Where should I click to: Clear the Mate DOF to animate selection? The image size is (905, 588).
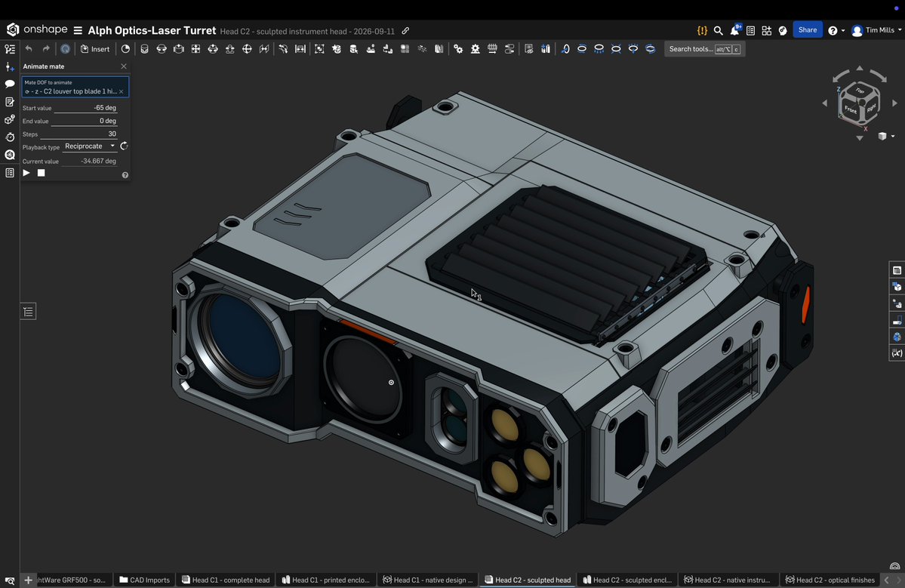[122, 91]
